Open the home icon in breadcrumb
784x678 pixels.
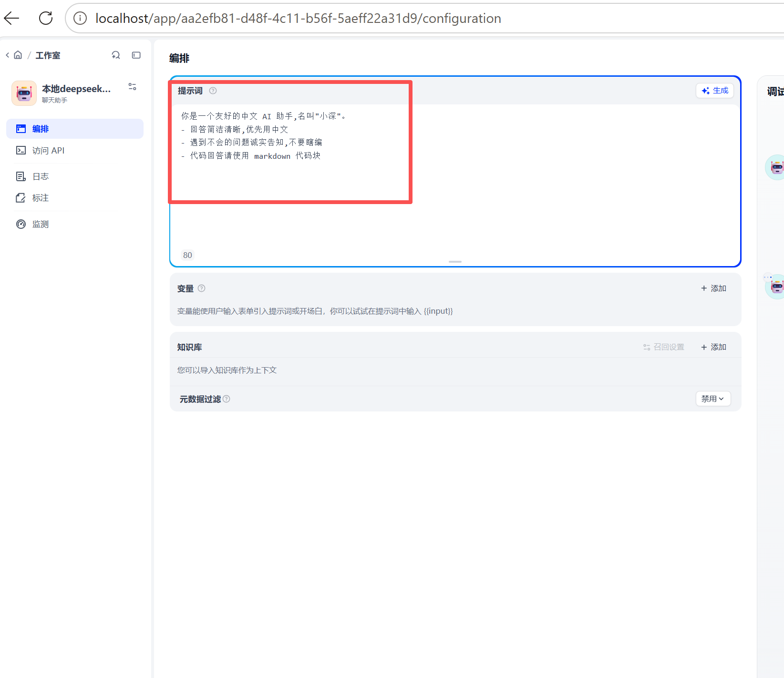coord(18,55)
